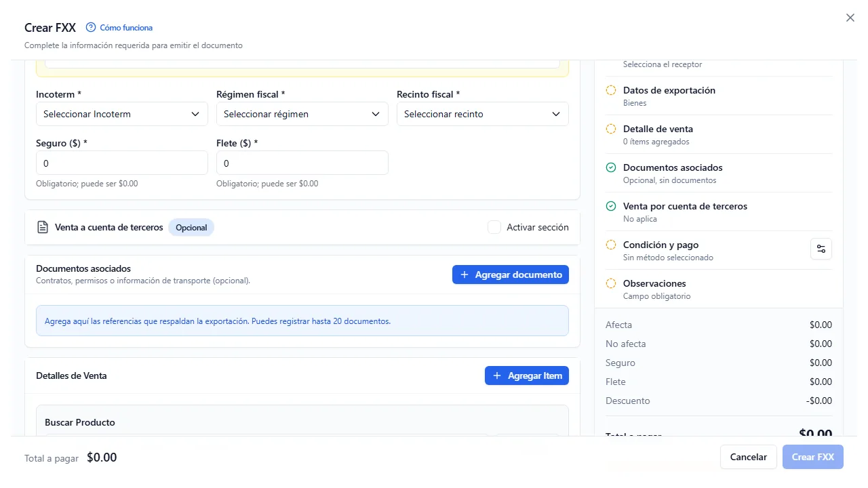Click the Crear FXX submit button
The height and width of the screenshot is (488, 868).
[x=813, y=457]
